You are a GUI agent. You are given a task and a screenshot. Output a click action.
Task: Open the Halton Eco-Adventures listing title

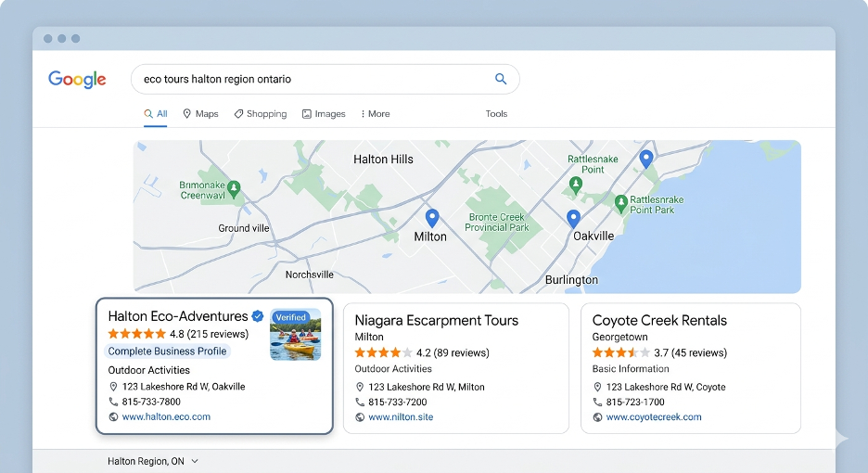pyautogui.click(x=178, y=316)
